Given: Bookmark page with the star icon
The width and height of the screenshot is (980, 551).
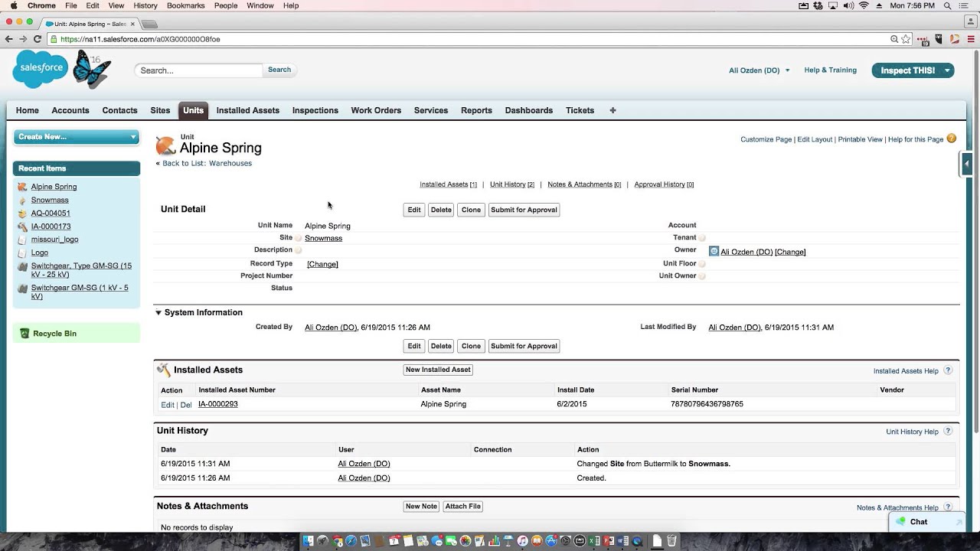Looking at the screenshot, I should 906,39.
